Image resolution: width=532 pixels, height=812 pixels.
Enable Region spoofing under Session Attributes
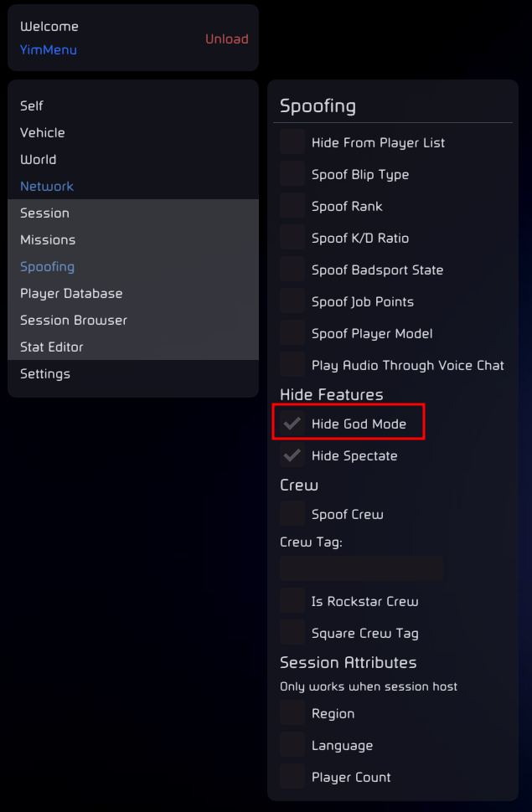[x=292, y=713]
